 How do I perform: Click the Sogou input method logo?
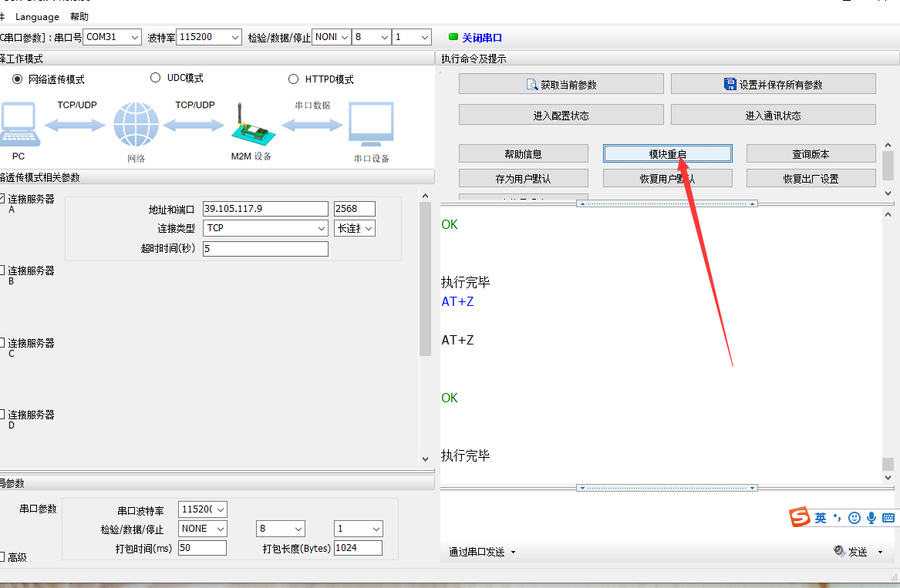pyautogui.click(x=801, y=518)
